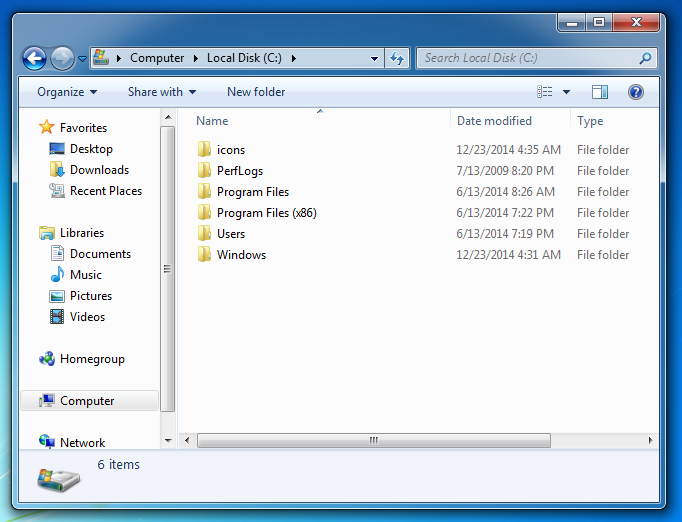
Task: Click the date 7/13/2009 8:20 PM
Action: pos(505,171)
